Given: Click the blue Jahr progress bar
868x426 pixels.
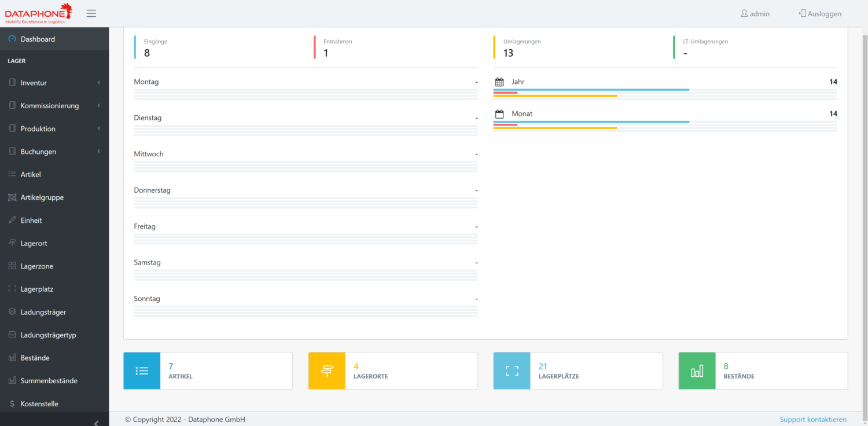Looking at the screenshot, I should click(590, 90).
